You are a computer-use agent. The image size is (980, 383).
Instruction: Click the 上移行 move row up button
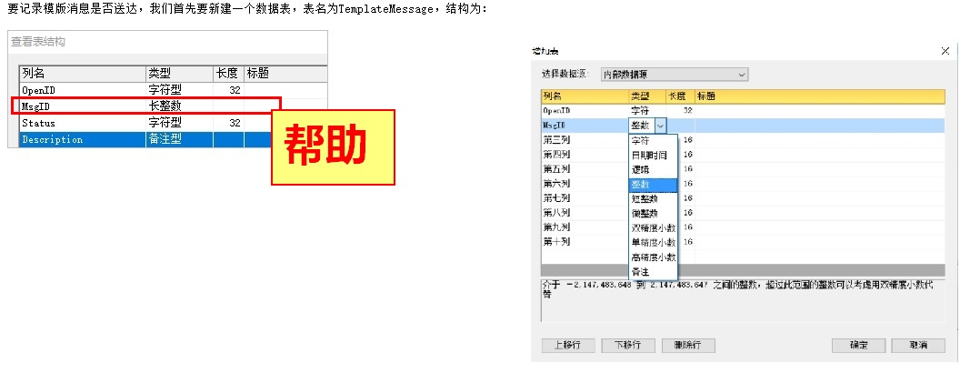(567, 346)
